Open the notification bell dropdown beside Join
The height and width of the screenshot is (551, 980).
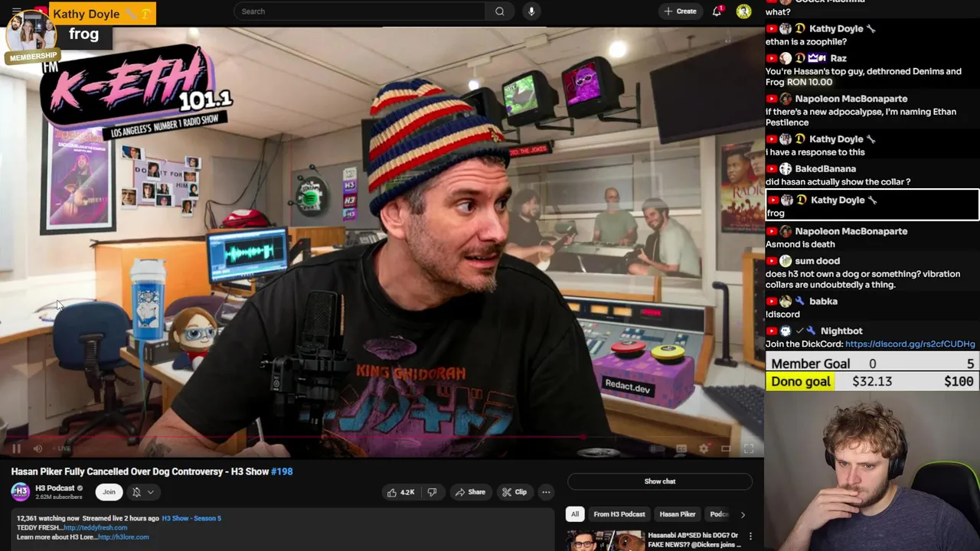coord(142,492)
